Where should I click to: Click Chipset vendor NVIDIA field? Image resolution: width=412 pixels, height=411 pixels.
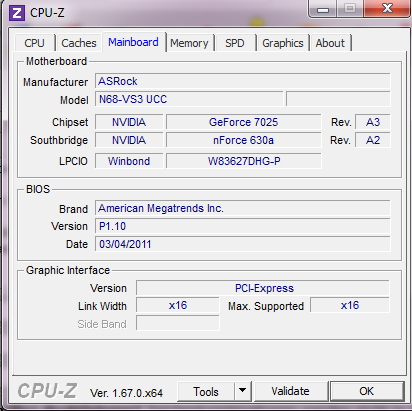pyautogui.click(x=129, y=122)
